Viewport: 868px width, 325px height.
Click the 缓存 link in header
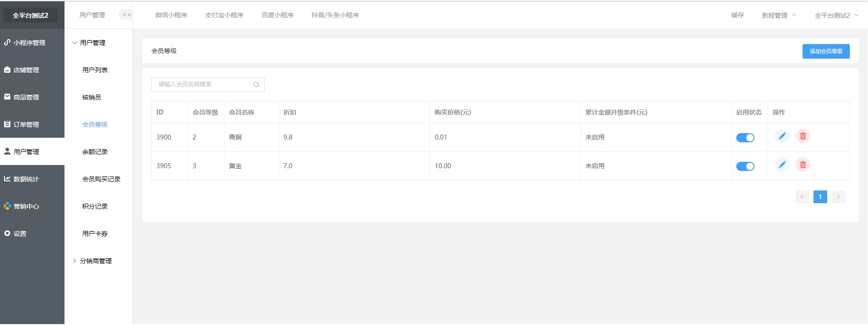737,15
